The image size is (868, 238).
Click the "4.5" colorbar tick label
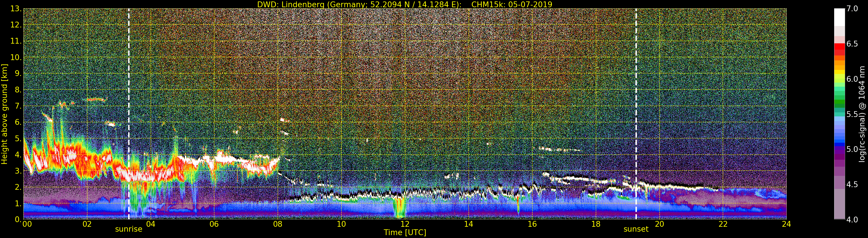tap(852, 185)
